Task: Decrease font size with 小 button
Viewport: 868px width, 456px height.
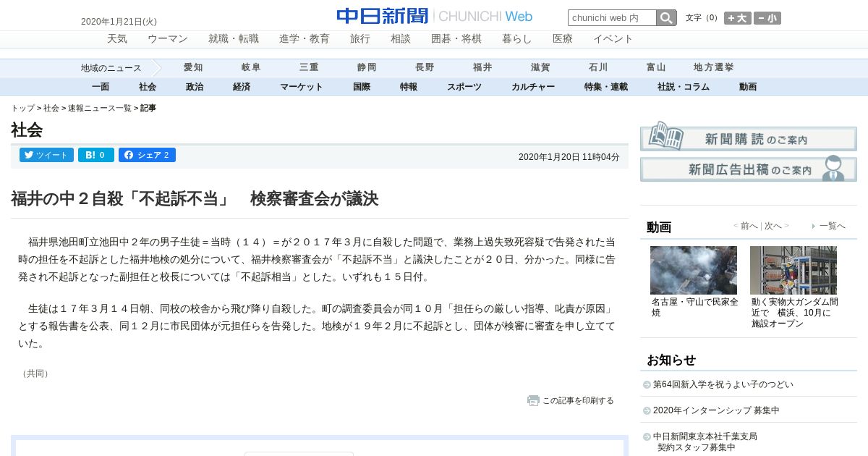Action: pyautogui.click(x=767, y=18)
